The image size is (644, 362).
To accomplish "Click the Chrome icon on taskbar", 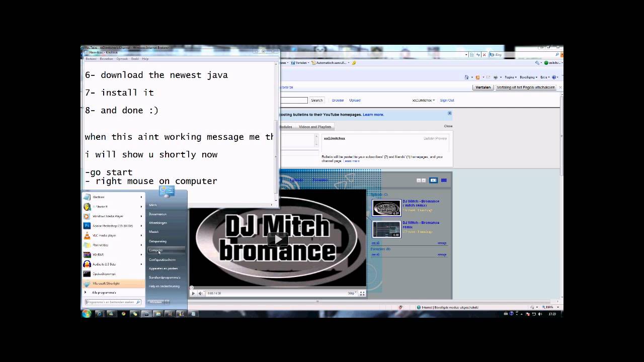I will (123, 314).
